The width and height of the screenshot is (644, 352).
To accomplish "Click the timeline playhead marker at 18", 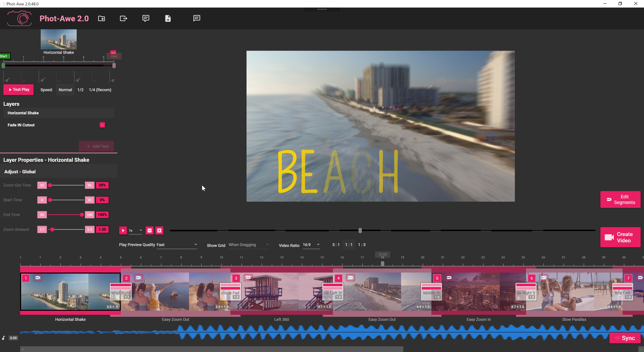I will click(383, 263).
